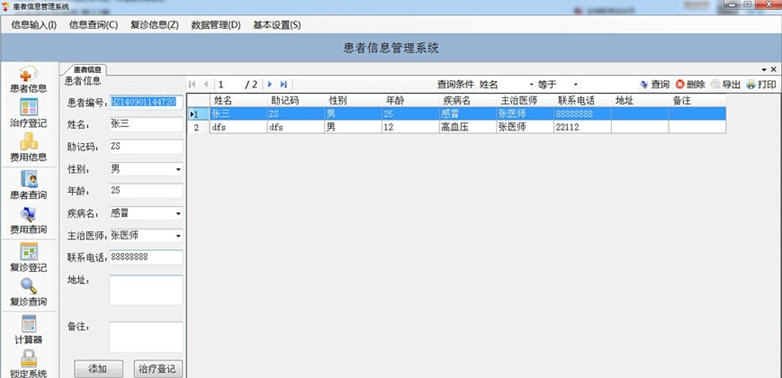Click the phone cell 22112
This screenshot has height=378, width=782.
[x=582, y=127]
